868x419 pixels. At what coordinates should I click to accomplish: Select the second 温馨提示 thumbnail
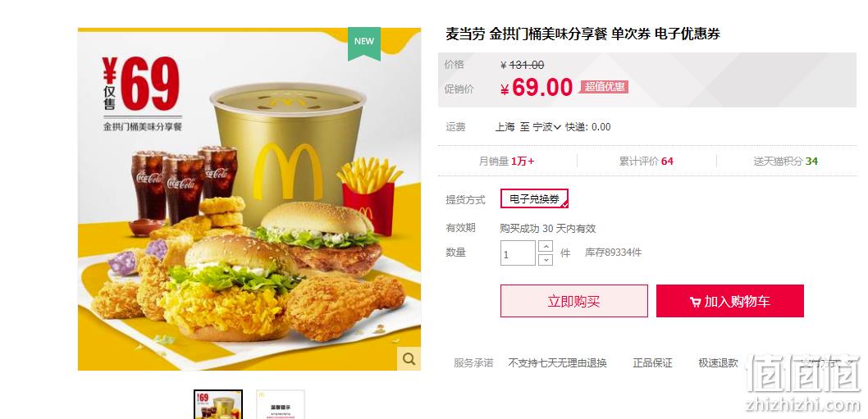coord(281,404)
